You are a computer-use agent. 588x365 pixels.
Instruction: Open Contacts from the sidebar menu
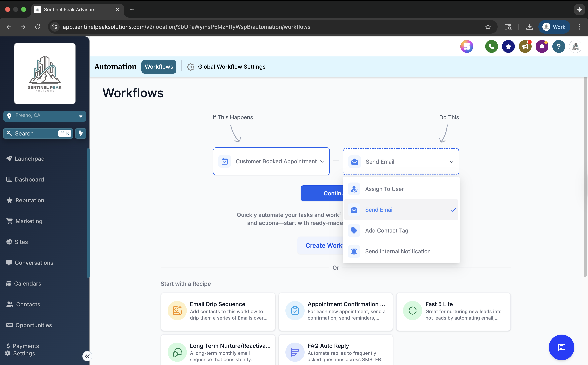click(28, 304)
